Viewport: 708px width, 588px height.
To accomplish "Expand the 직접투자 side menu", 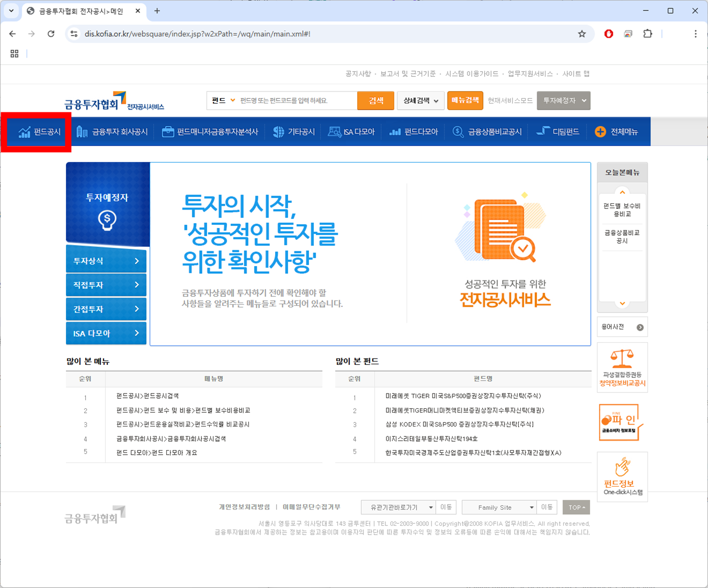I will click(106, 285).
